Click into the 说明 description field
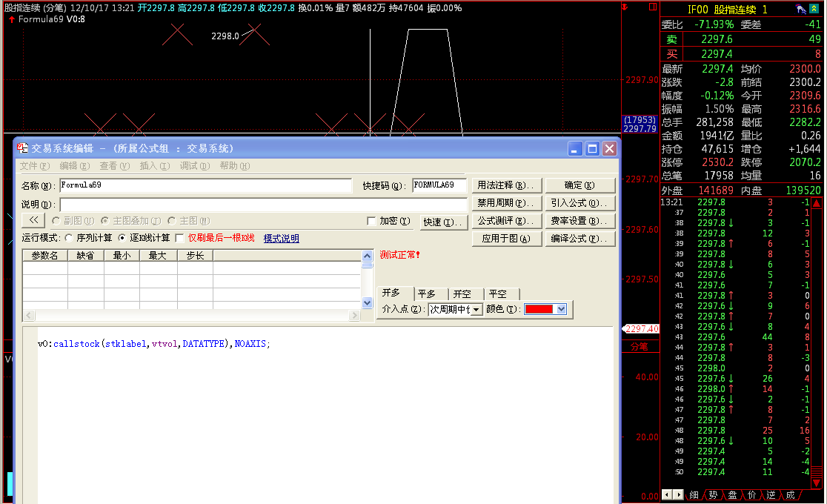Image resolution: width=827 pixels, height=504 pixels. pyautogui.click(x=263, y=204)
